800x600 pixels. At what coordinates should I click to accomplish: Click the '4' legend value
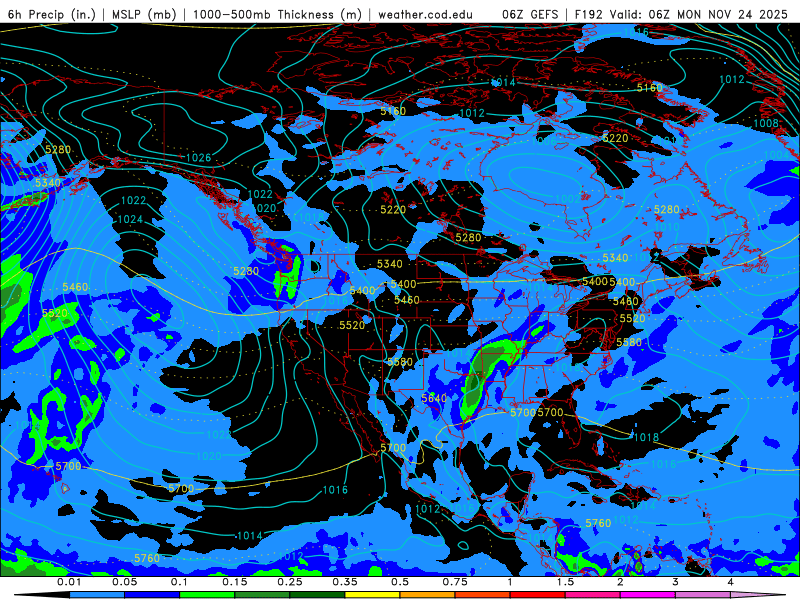(x=731, y=582)
